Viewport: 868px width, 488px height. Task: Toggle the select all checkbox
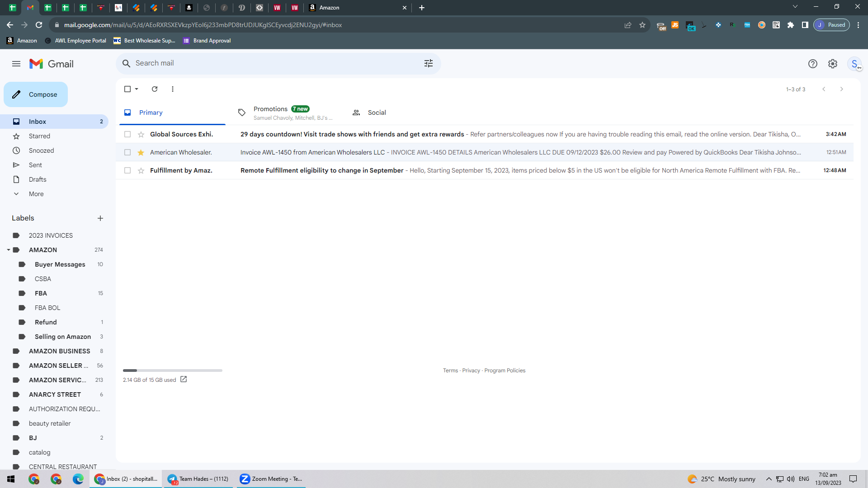(127, 89)
